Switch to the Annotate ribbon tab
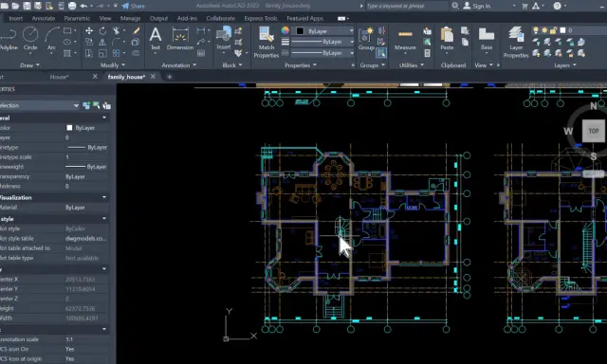Image resolution: width=607 pixels, height=364 pixels. pyautogui.click(x=44, y=18)
